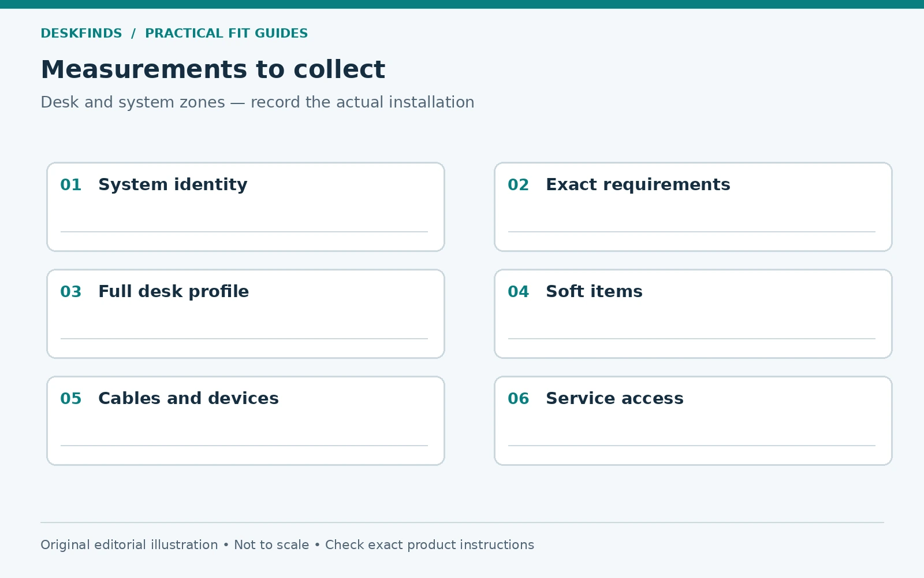
Task: Click the Soft items entry line
Action: pos(692,339)
